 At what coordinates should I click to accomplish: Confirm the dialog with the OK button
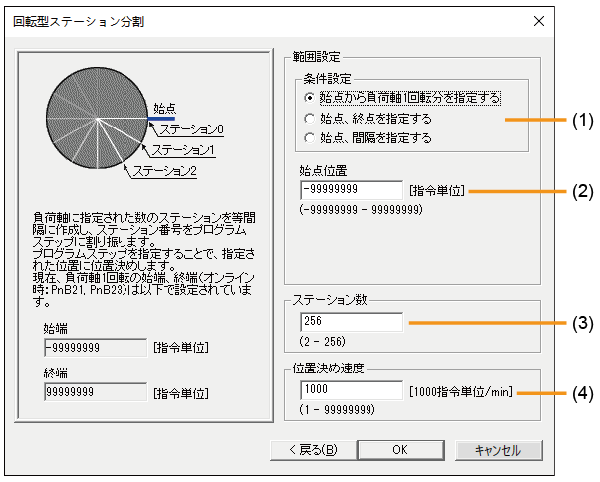(399, 450)
